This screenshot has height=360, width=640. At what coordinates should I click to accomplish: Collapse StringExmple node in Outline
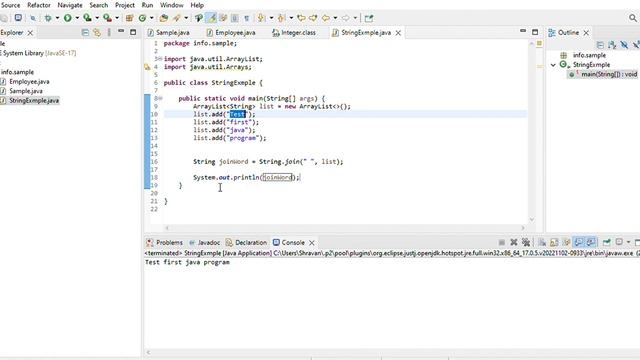(x=553, y=64)
